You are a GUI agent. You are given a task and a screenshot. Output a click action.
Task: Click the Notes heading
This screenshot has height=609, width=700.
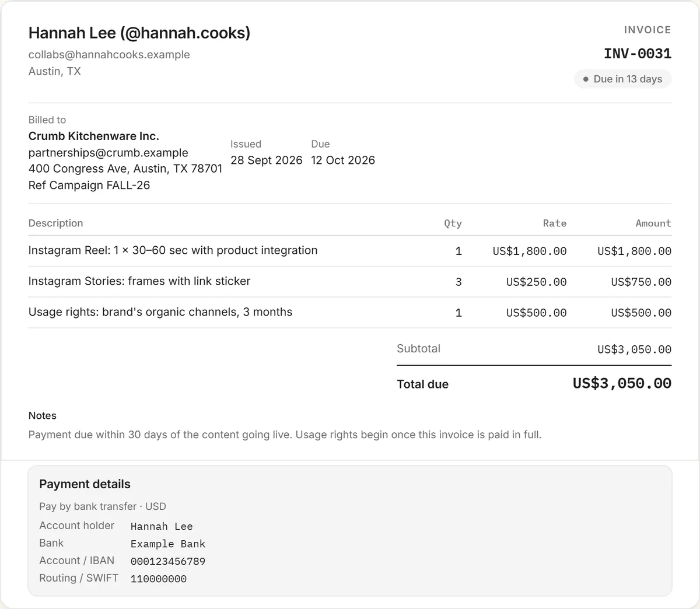(x=43, y=416)
